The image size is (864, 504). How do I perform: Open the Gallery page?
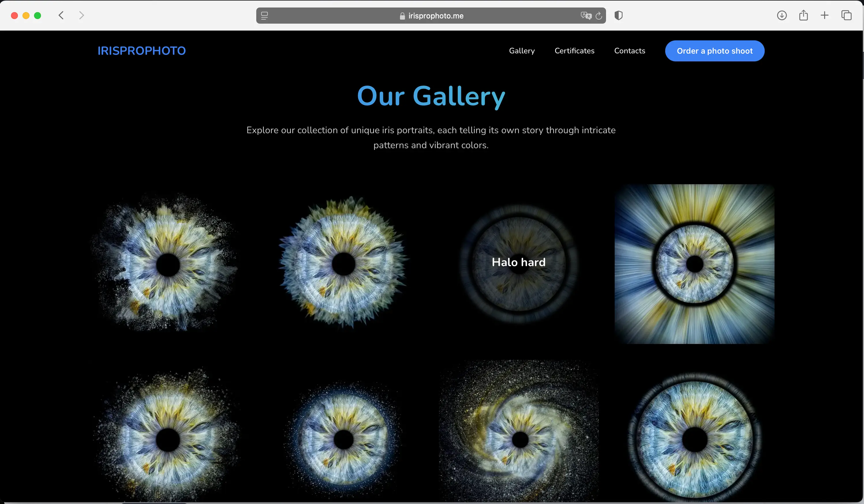(x=521, y=51)
